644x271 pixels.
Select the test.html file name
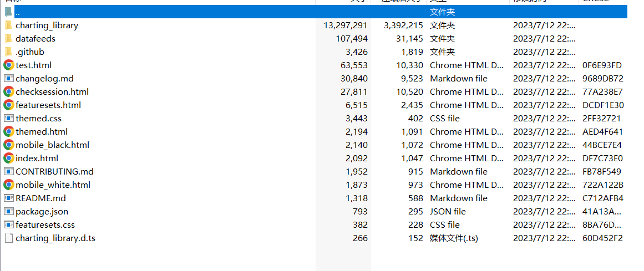33,65
